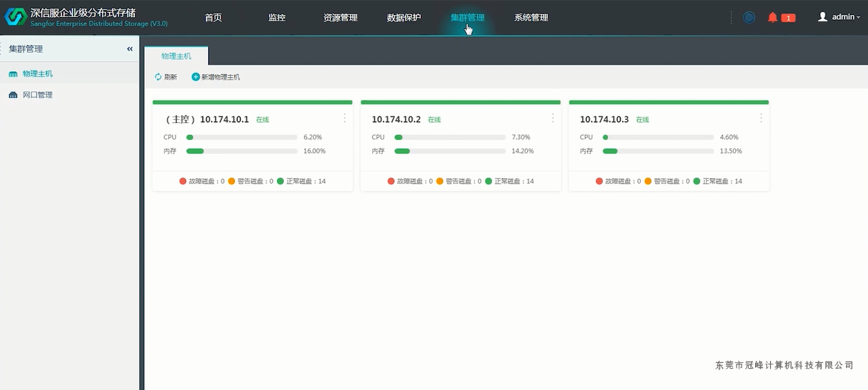Screen dimensions: 868x390
Task: Click the admin user avatar icon
Action: (823, 17)
